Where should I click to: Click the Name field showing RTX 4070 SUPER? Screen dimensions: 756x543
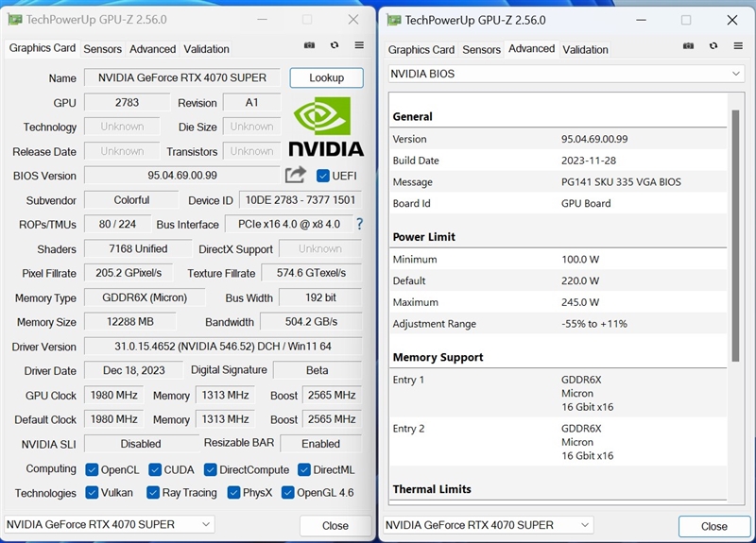click(182, 77)
